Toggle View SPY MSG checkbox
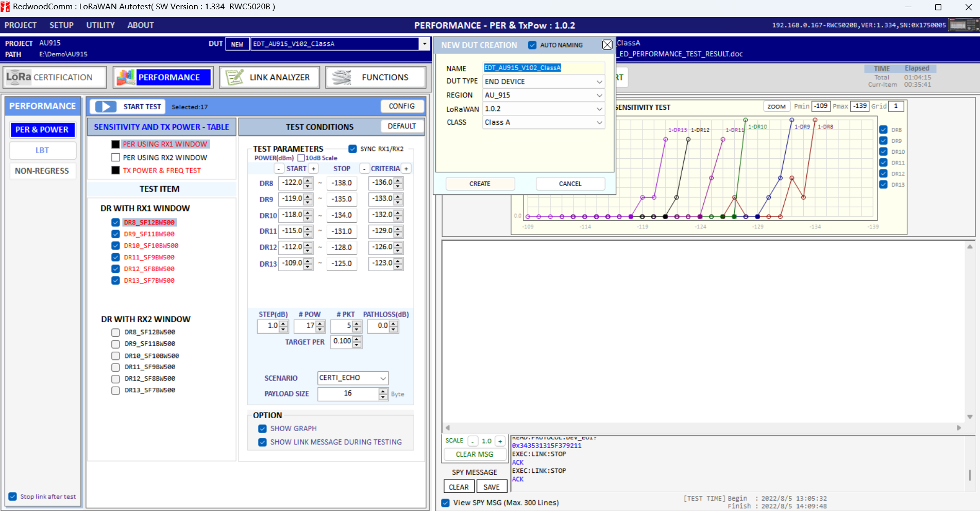 coord(445,503)
